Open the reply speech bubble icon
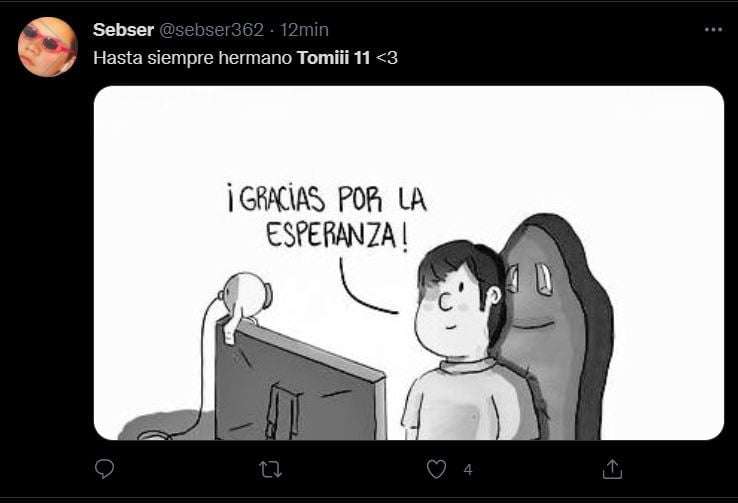738x503 pixels. point(104,469)
